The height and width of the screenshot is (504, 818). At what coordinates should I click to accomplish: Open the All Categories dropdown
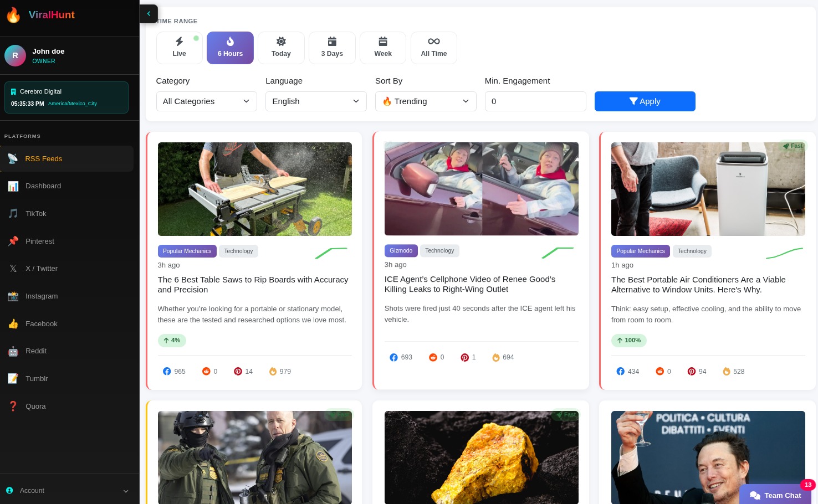[x=206, y=101]
